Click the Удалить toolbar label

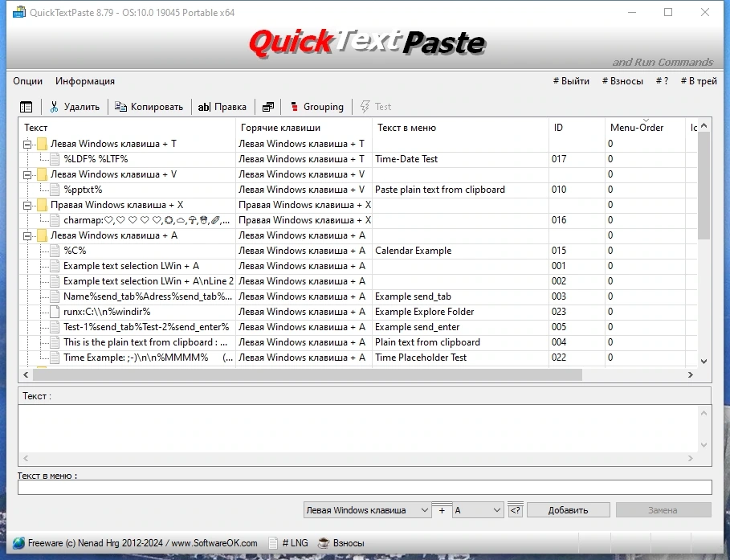click(x=81, y=107)
